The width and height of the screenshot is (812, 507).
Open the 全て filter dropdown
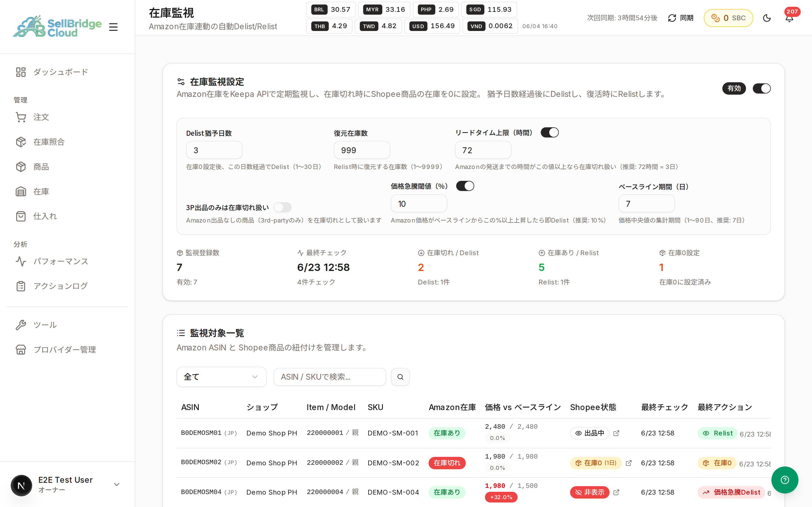click(221, 377)
